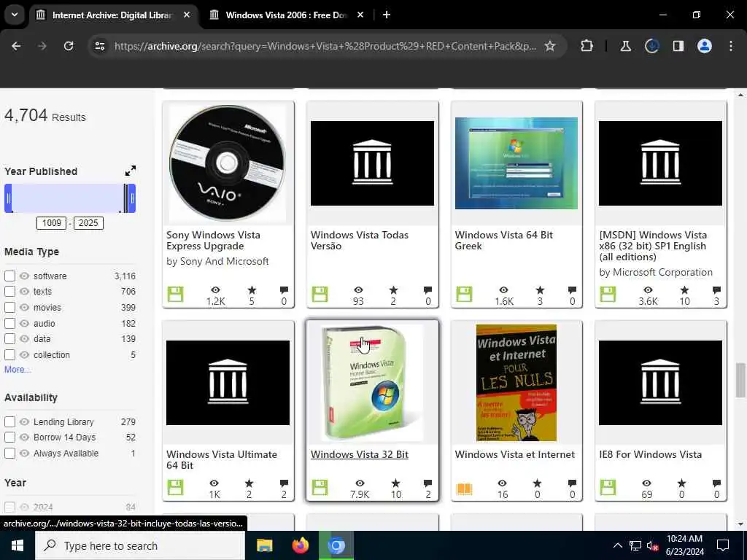Open Windows Vista 64 Bit Greek title
The height and width of the screenshot is (560, 747).
[503, 241]
